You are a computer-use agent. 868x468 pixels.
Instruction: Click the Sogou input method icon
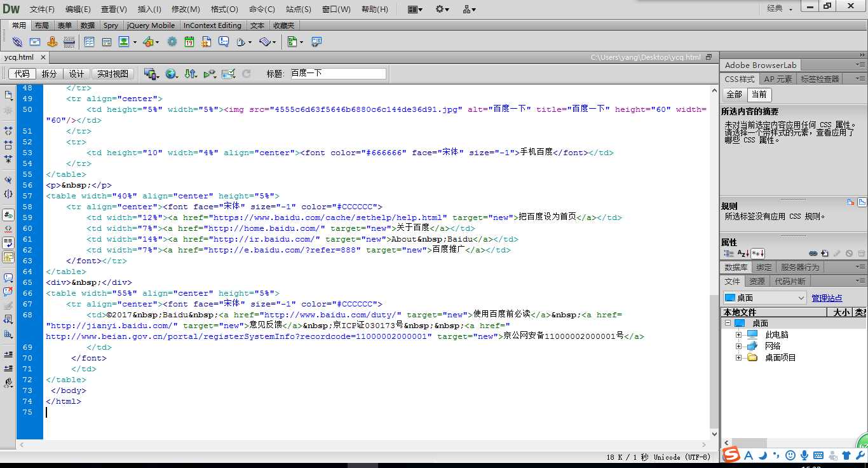click(731, 455)
